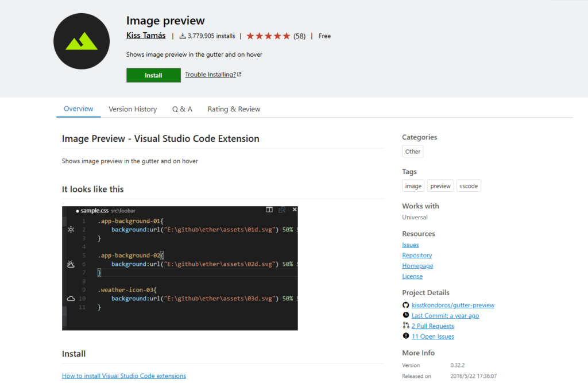The image size is (588, 383).
Task: Open the Repository resource link
Action: [417, 256]
